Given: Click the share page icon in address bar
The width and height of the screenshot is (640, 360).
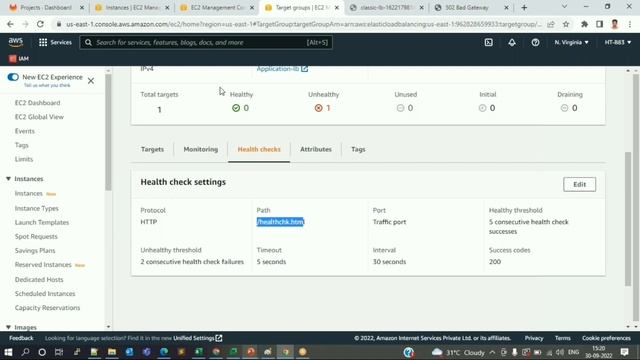Looking at the screenshot, I should [x=551, y=24].
